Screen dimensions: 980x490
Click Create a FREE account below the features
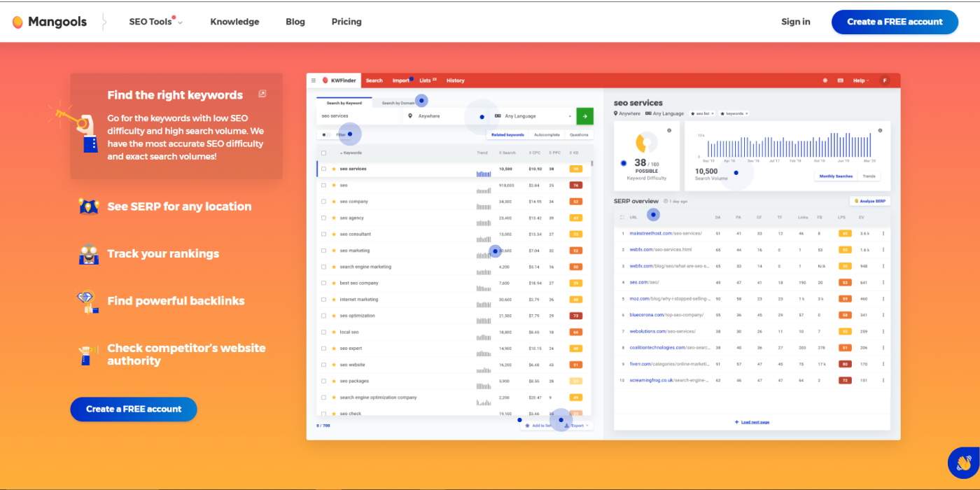pos(134,409)
